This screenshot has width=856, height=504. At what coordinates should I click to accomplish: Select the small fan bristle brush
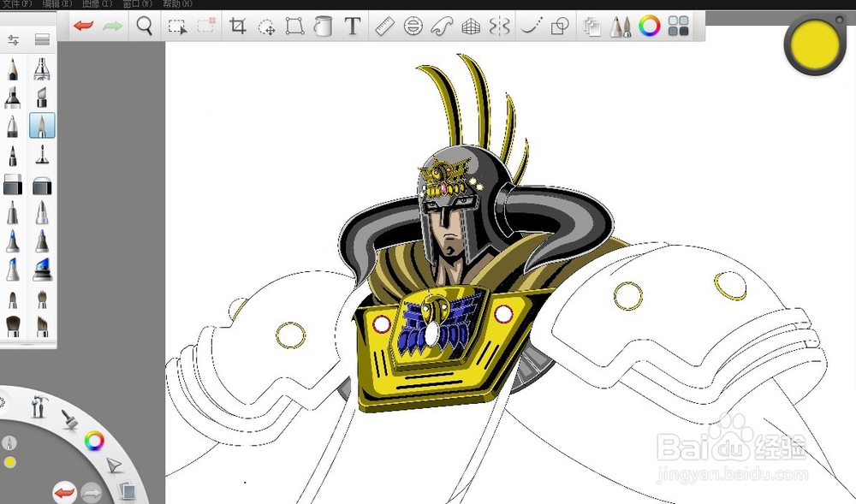point(42,299)
